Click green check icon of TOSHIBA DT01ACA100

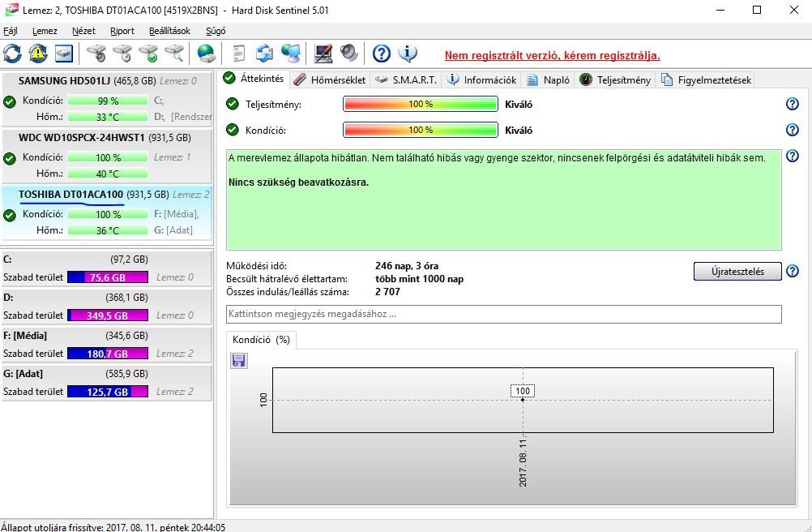pyautogui.click(x=10, y=215)
